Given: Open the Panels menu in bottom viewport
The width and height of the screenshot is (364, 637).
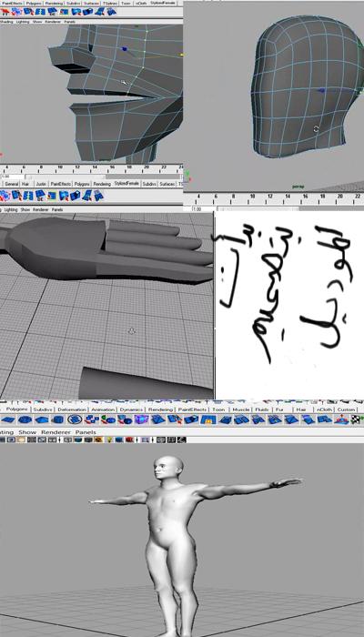Looking at the screenshot, I should tap(86, 432).
